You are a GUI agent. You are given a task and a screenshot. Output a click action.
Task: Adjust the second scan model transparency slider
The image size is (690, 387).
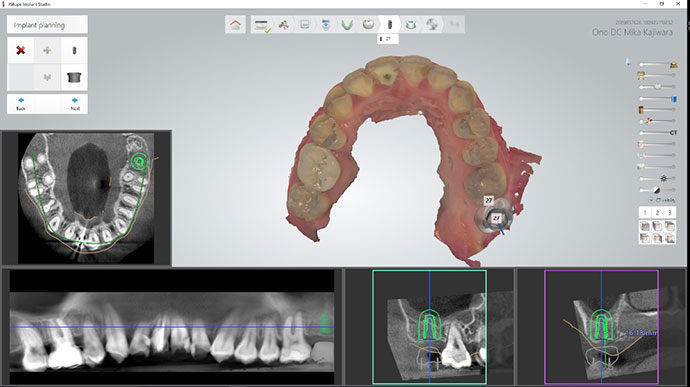(657, 76)
